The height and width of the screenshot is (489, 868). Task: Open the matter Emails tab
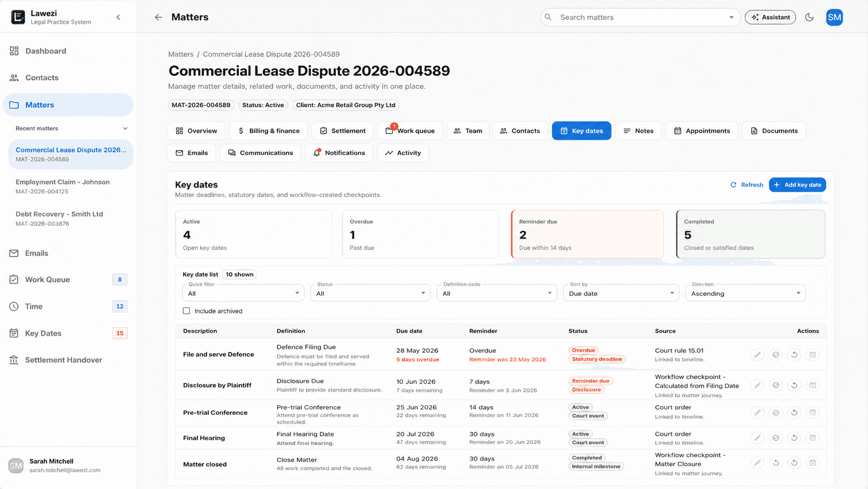(192, 153)
